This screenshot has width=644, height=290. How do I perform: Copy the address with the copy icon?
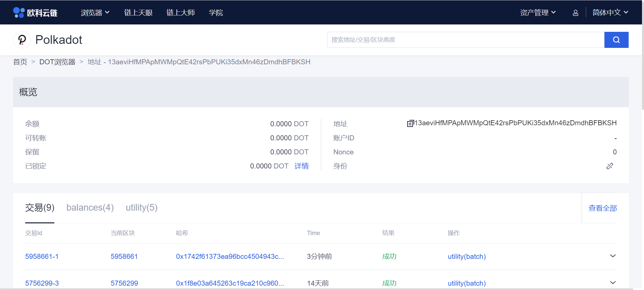(x=410, y=124)
